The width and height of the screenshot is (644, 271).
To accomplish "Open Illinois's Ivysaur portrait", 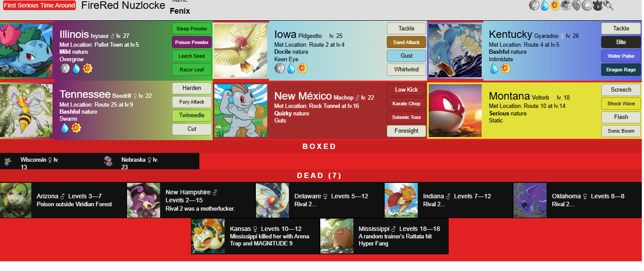I will (27, 51).
